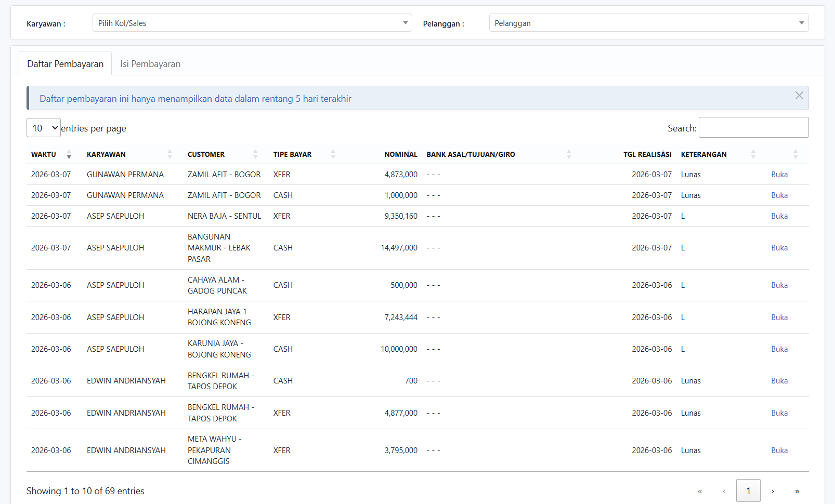The image size is (835, 504).
Task: Change entries per page selector
Action: coord(44,128)
